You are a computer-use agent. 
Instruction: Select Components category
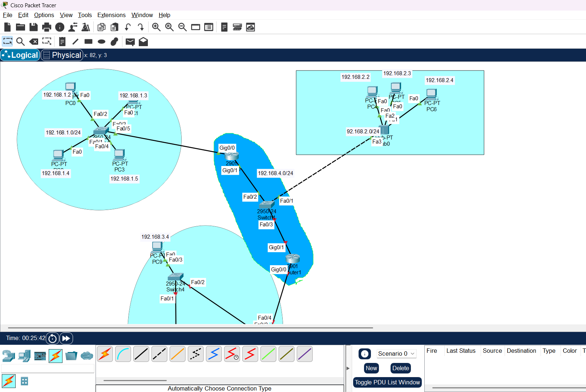(x=40, y=356)
